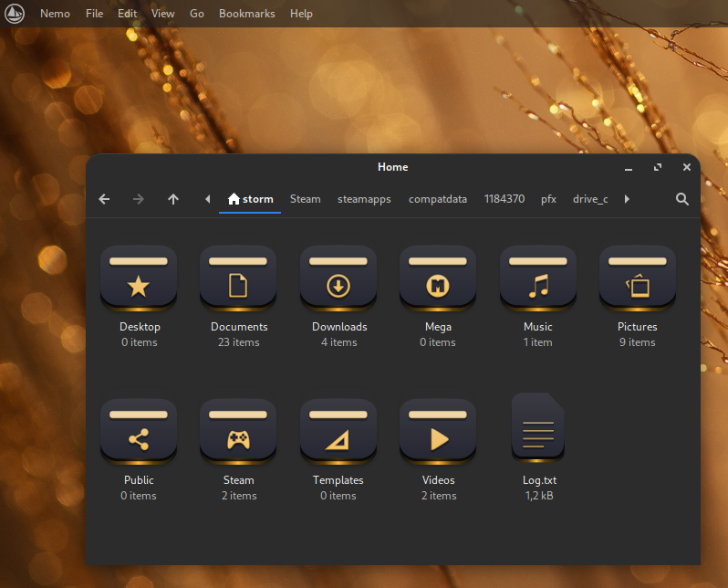Open the Bookmarks menu

[246, 14]
